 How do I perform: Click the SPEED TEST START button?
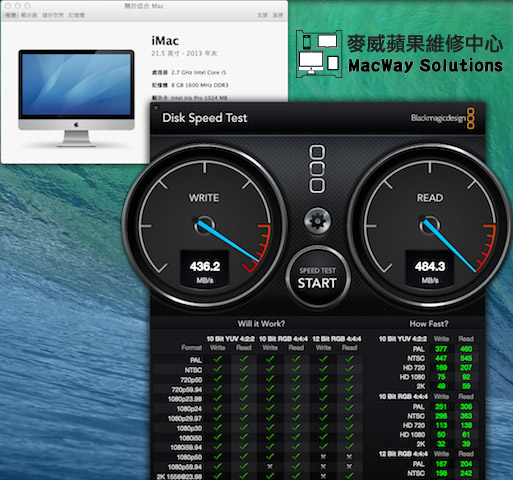pyautogui.click(x=317, y=278)
